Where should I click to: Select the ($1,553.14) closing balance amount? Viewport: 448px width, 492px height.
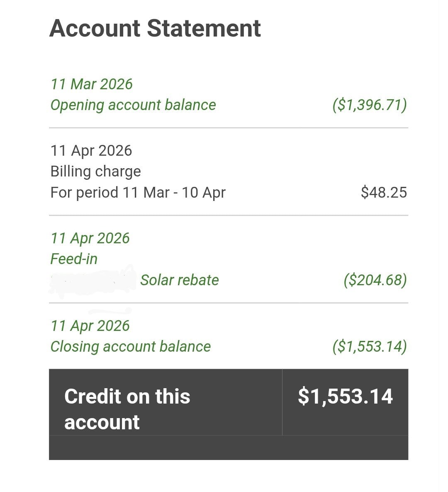pyautogui.click(x=369, y=347)
